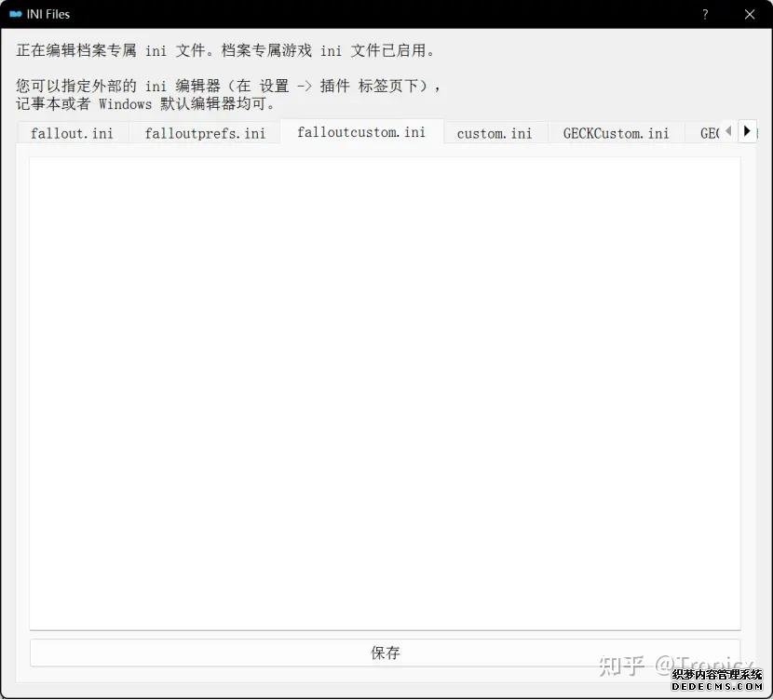Click the question mark help button
Viewport: 773px width, 700px height.
705,14
